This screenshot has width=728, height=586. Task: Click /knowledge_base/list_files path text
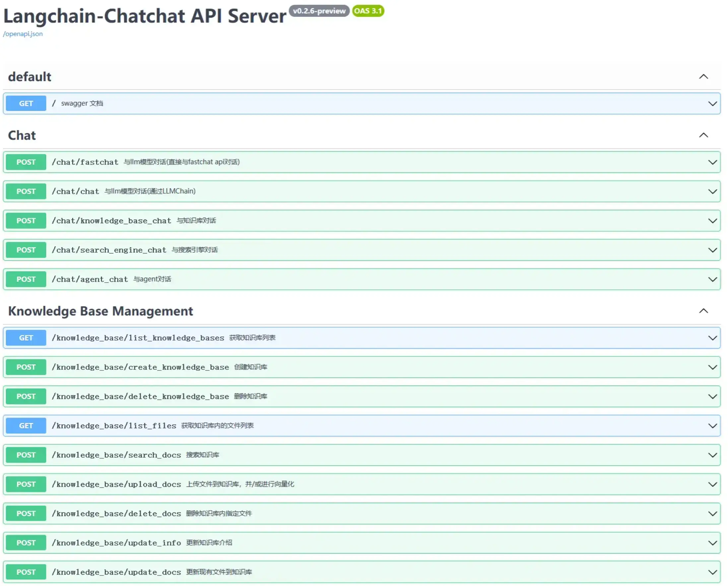point(114,426)
